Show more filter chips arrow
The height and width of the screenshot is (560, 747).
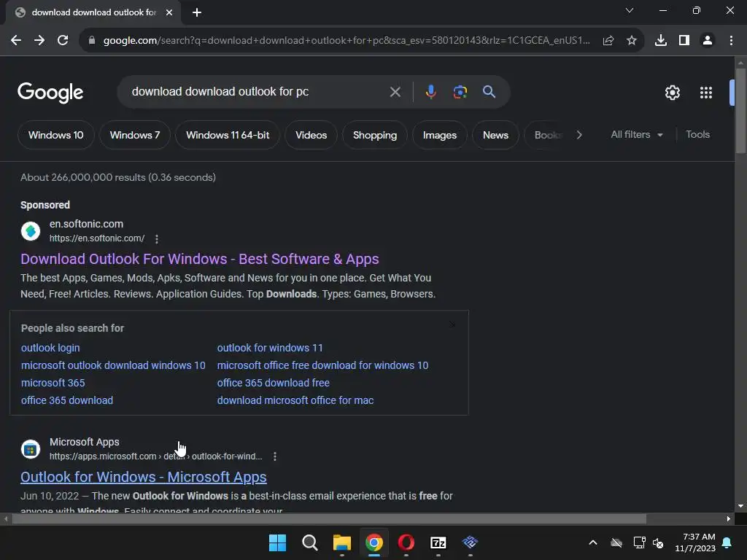[579, 135]
